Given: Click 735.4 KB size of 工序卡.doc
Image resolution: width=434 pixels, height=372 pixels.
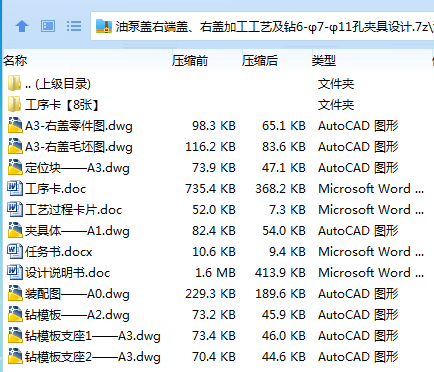Looking at the screenshot, I should [210, 189].
